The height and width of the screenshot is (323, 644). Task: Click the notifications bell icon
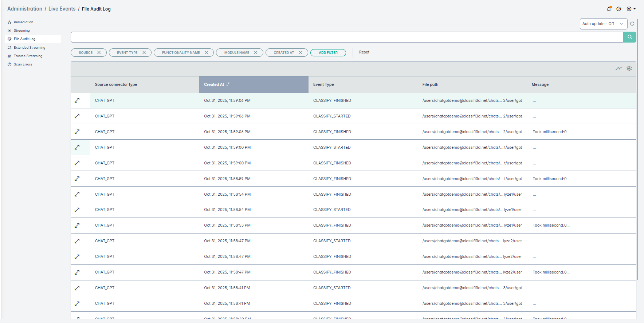click(609, 9)
